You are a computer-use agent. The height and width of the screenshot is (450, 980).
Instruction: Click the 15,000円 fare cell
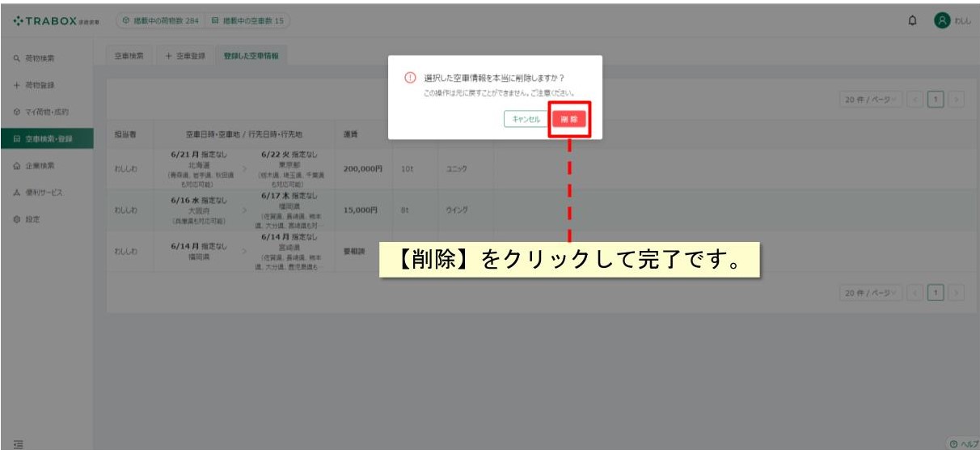(361, 211)
